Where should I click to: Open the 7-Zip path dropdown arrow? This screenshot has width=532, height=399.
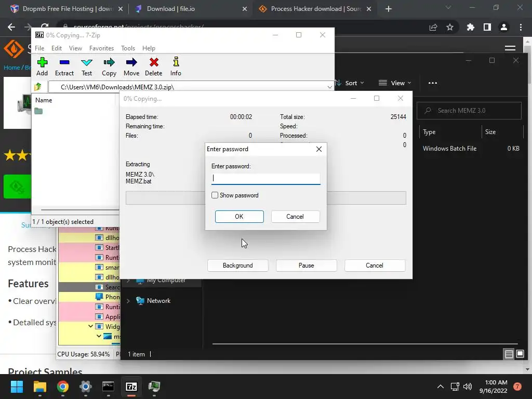[x=329, y=87]
